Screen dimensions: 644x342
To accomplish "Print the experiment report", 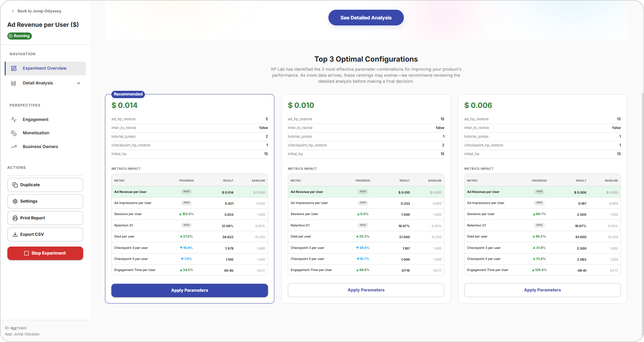I will [45, 218].
